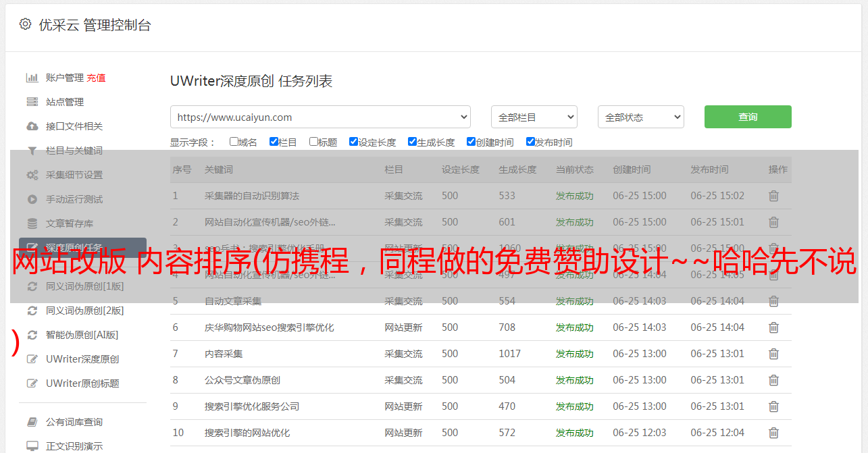Viewport: 868px width, 453px height.
Task: Click the server icon for 站点管理
Action: coord(32,102)
